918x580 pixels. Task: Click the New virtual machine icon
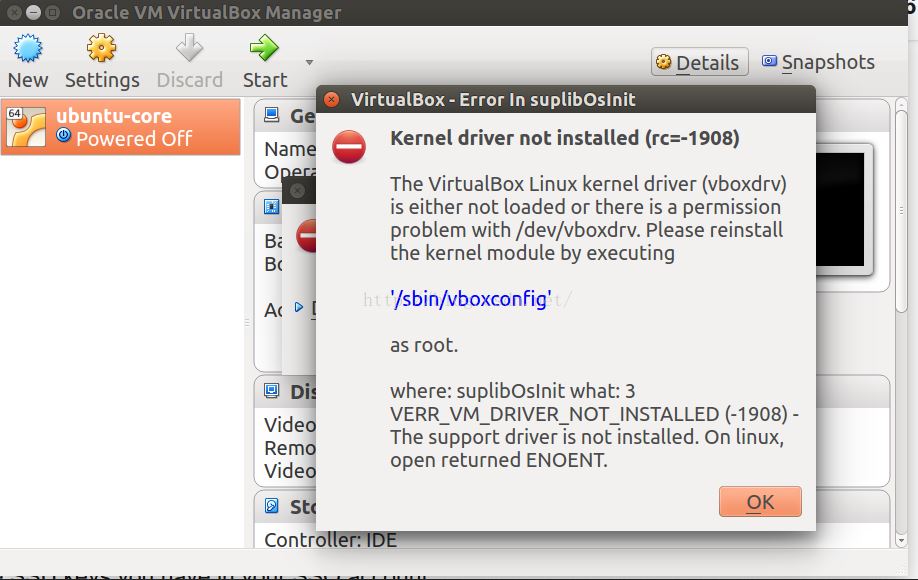27,48
